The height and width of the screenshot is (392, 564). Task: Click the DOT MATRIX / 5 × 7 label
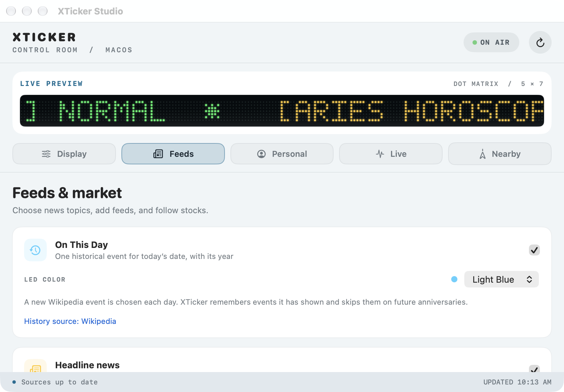click(x=498, y=84)
